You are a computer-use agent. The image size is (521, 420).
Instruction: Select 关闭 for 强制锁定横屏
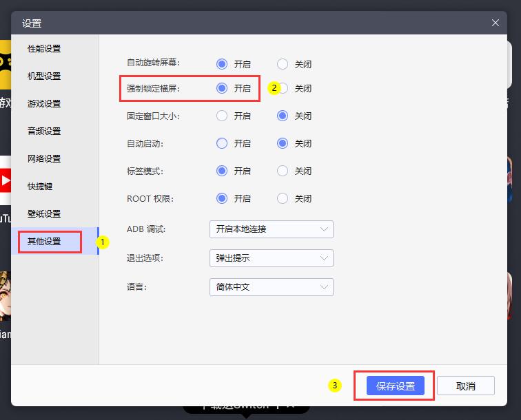pyautogui.click(x=283, y=88)
